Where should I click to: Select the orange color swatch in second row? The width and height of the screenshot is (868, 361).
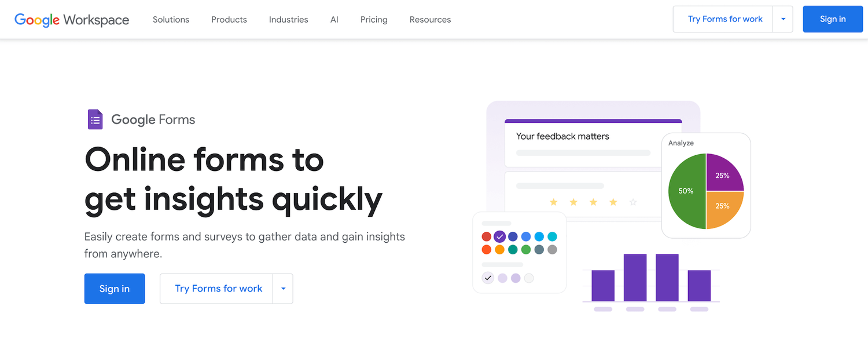[500, 250]
